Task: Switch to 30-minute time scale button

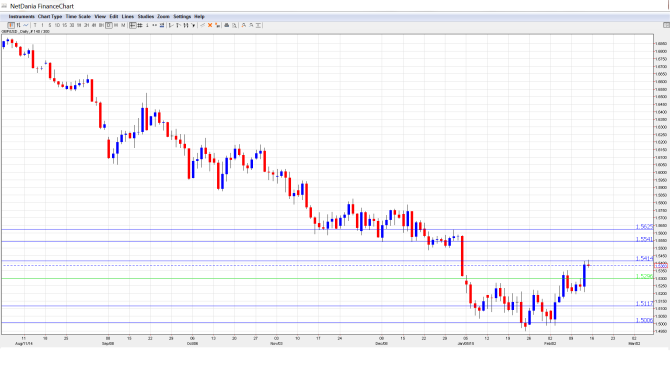Action: pyautogui.click(x=72, y=25)
